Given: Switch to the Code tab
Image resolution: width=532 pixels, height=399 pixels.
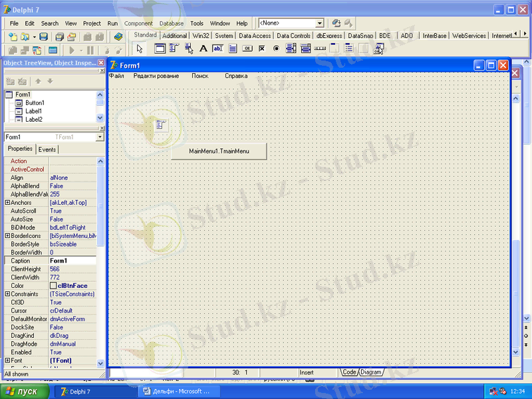Looking at the screenshot, I should pyautogui.click(x=348, y=372).
